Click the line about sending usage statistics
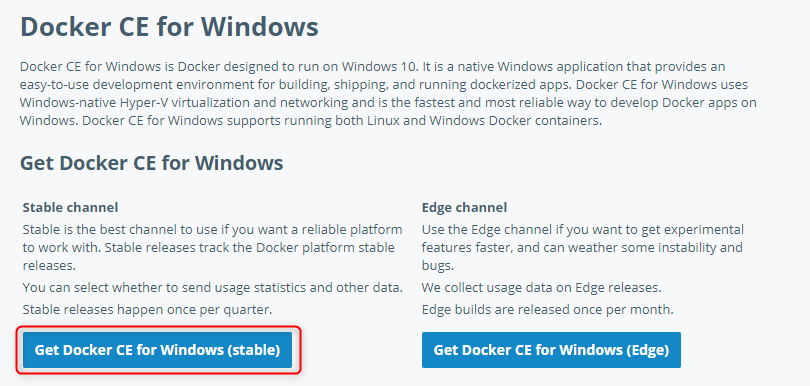The height and width of the screenshot is (386, 810). pyautogui.click(x=212, y=287)
